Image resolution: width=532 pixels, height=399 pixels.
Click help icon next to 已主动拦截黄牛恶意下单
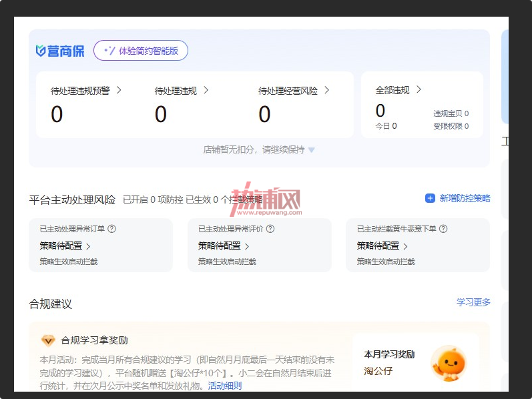point(443,229)
